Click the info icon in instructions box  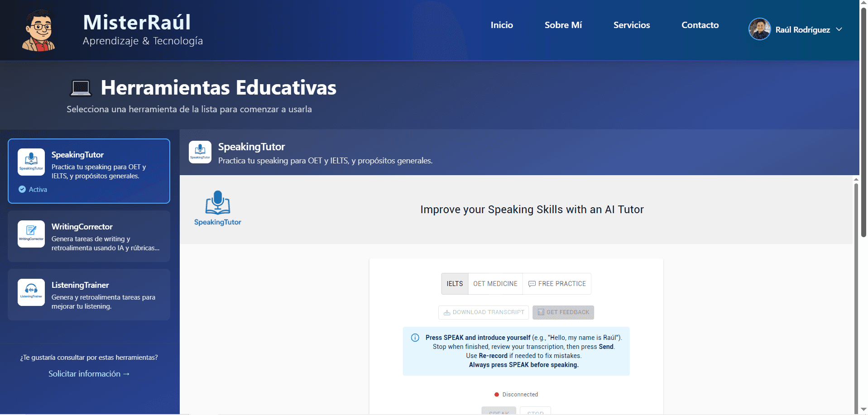click(415, 338)
